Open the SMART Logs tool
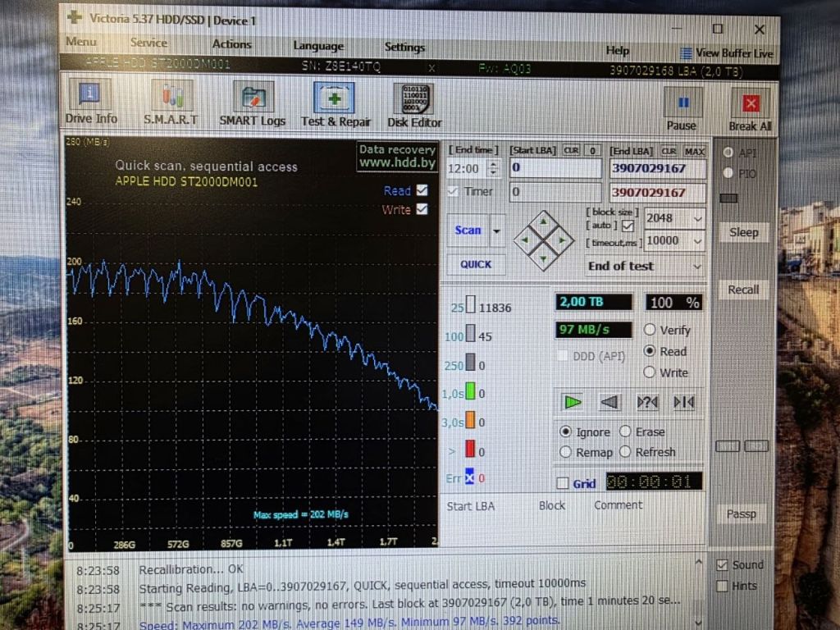 coord(253,104)
